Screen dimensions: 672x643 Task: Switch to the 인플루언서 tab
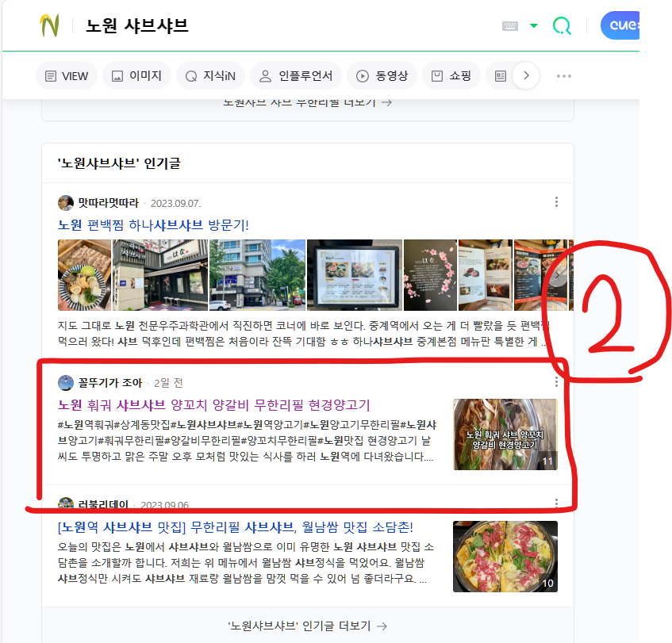tap(296, 76)
